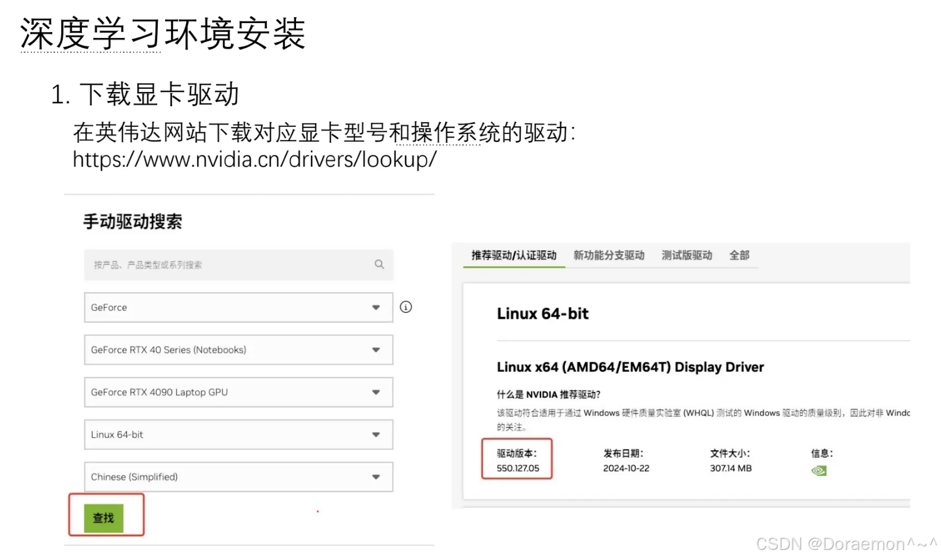Click the 发布日期: label

tap(623, 453)
